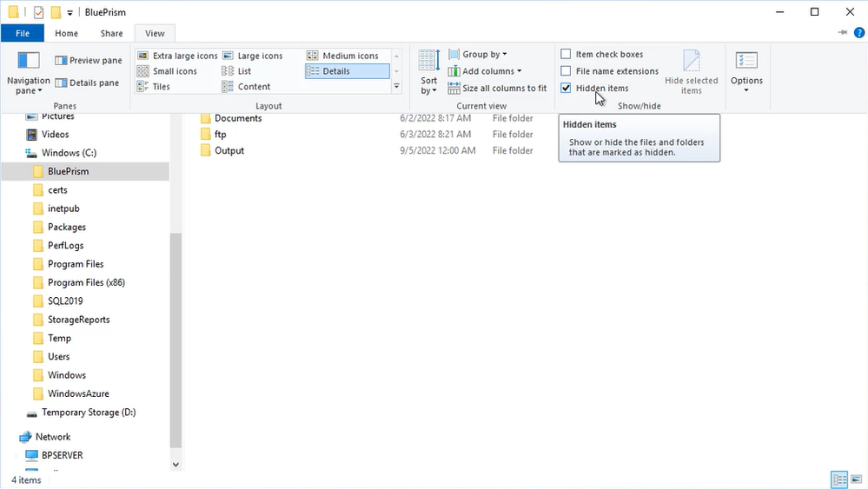The width and height of the screenshot is (868, 489).
Task: Switch to details view status icon
Action: tap(839, 479)
